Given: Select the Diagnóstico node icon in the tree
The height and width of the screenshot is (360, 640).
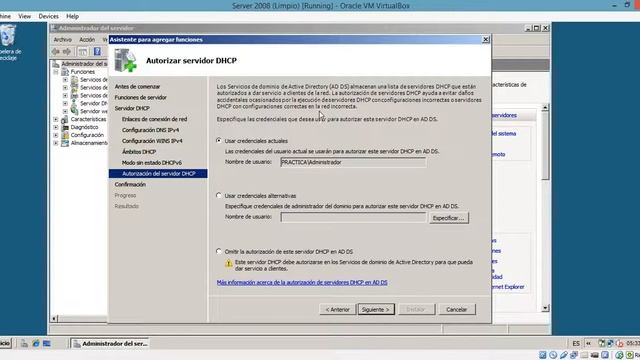Looking at the screenshot, I should (65, 127).
